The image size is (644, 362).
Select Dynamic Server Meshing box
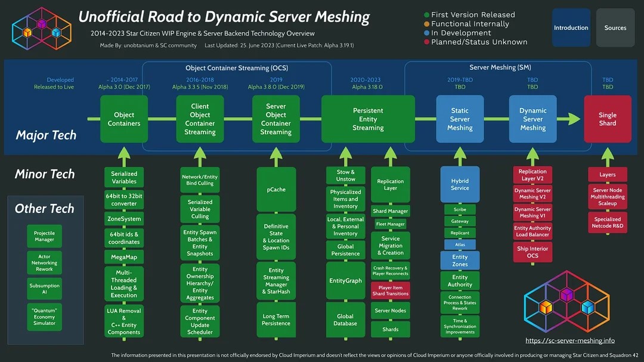pyautogui.click(x=532, y=119)
